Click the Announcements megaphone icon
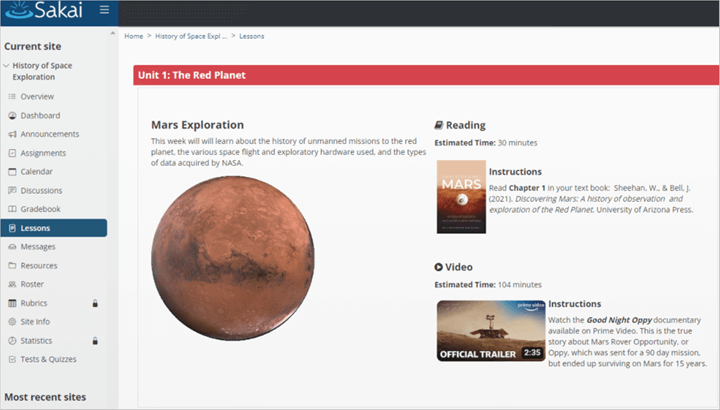Image resolution: width=720 pixels, height=410 pixels. point(12,134)
